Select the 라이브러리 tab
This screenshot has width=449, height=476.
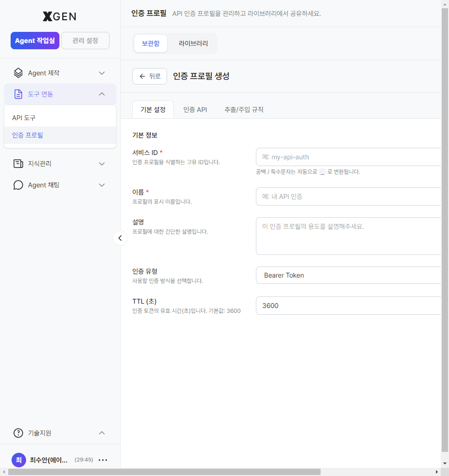pyautogui.click(x=193, y=43)
